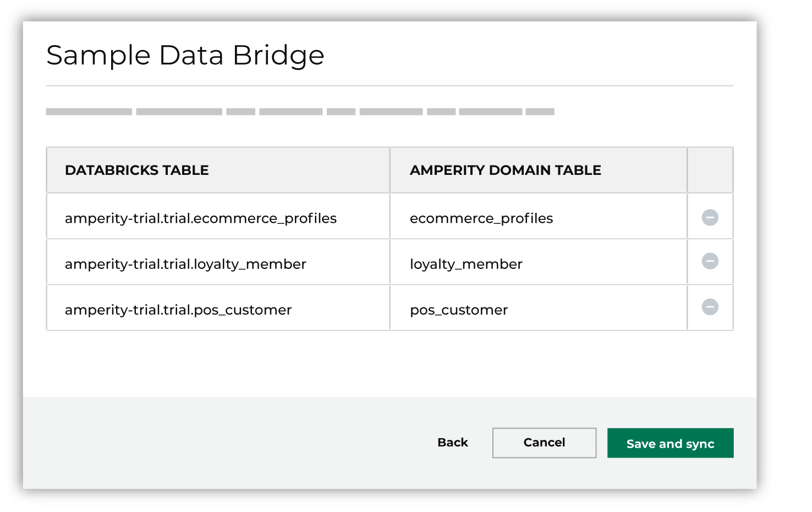The height and width of the screenshot is (512, 812).
Task: Click amperity-trial.trial.ecommerce_profiles table name
Action: 201,218
